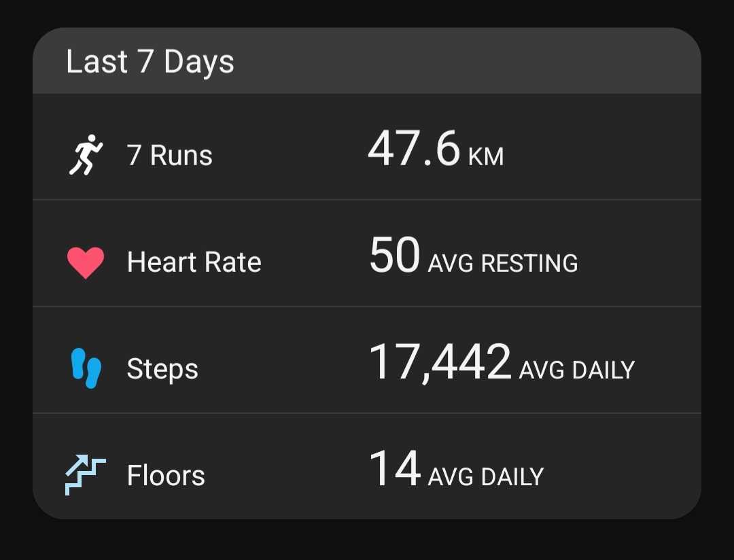Tap the 50 resting heart rate value

tap(395, 255)
